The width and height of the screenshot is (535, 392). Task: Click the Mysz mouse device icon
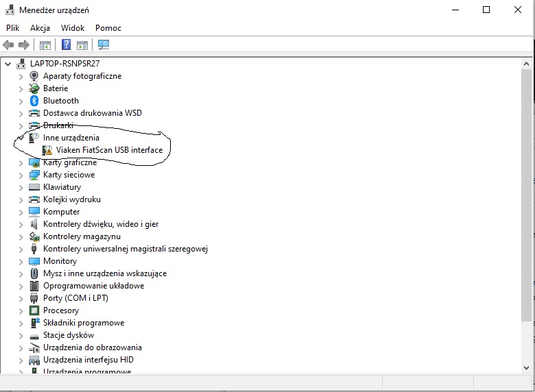(34, 273)
